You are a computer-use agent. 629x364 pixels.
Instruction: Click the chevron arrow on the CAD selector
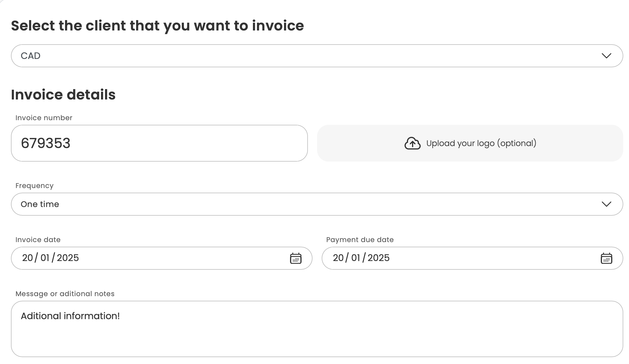pyautogui.click(x=606, y=56)
